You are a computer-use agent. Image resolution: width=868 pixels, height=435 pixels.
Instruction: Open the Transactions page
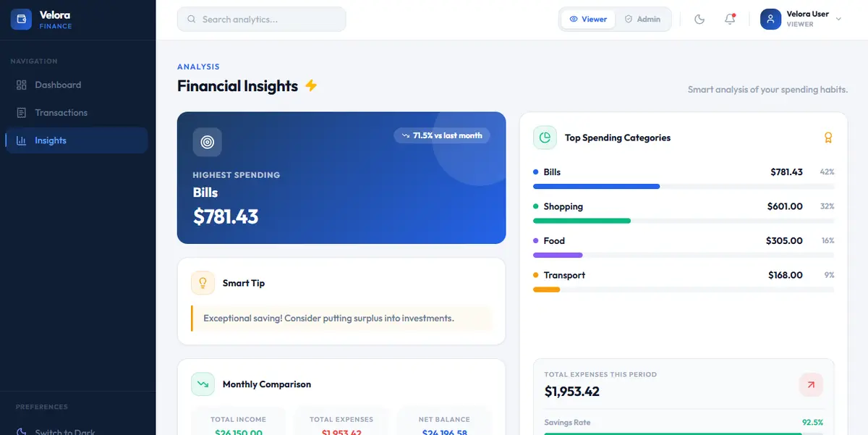coord(76,113)
